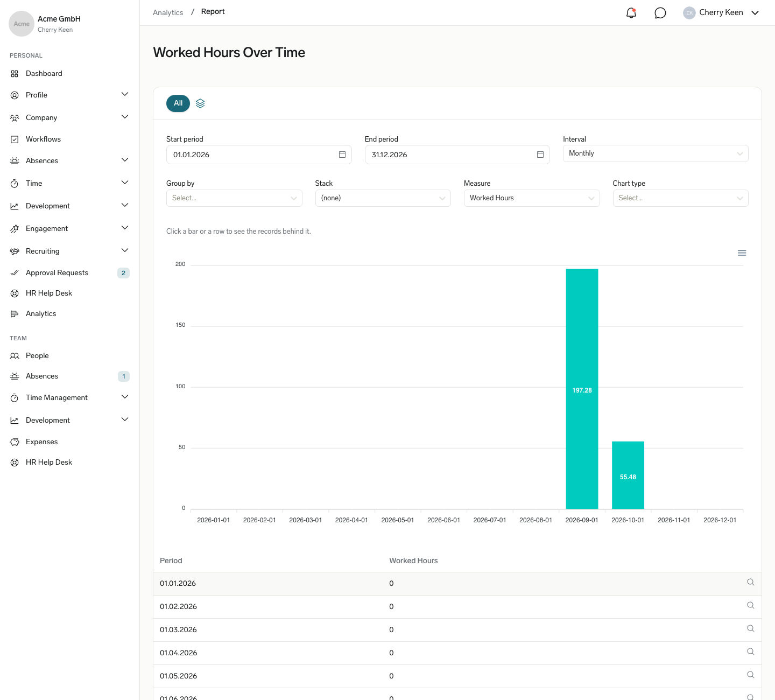Screen dimensions: 775x700
Task: Click the Team Absences sun icon
Action: click(15, 376)
